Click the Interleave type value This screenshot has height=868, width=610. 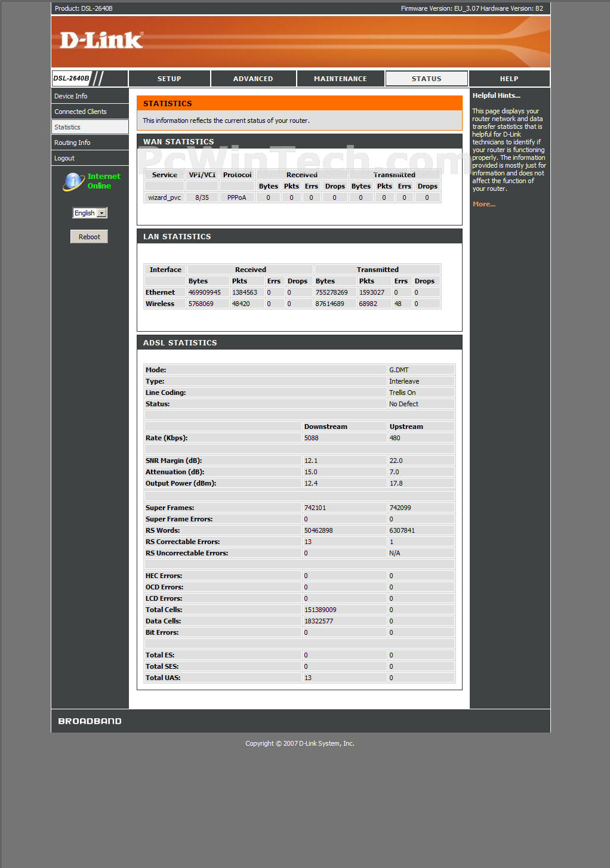tap(405, 381)
